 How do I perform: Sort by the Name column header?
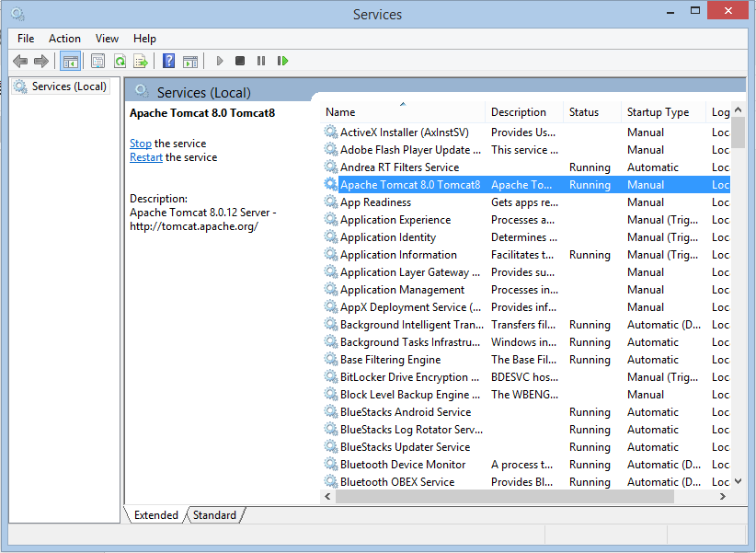click(x=403, y=112)
